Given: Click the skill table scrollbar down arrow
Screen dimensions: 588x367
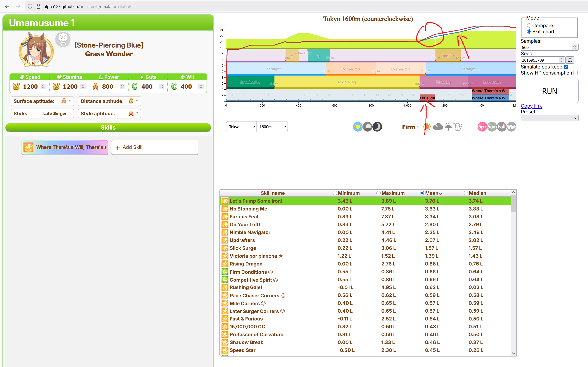Looking at the screenshot, I should pyautogui.click(x=513, y=354).
